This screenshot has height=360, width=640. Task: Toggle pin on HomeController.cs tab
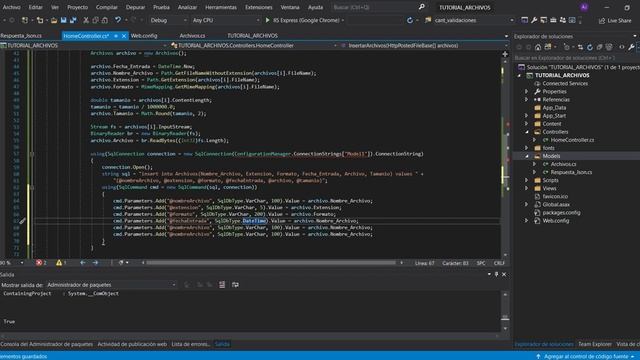coord(116,36)
